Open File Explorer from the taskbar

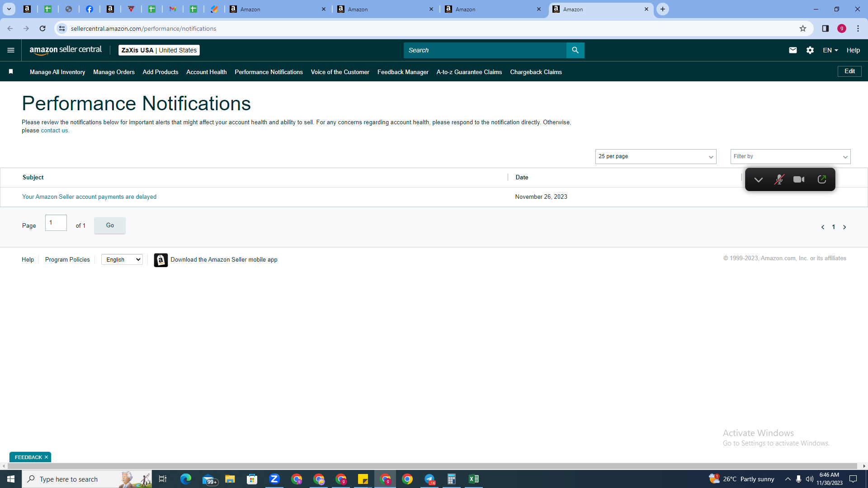click(230, 479)
